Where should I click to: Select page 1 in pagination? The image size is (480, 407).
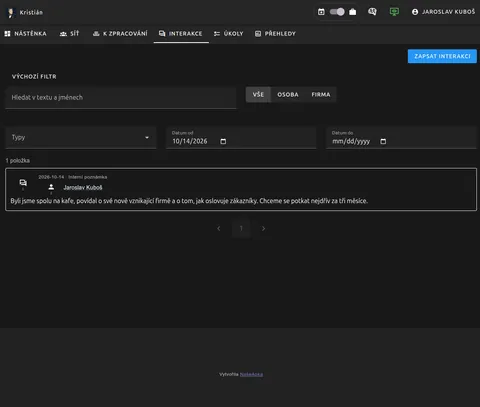(241, 228)
